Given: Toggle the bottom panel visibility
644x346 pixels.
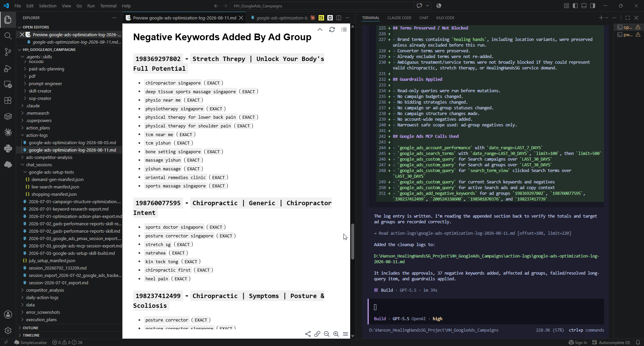Looking at the screenshot, I should click(584, 6).
